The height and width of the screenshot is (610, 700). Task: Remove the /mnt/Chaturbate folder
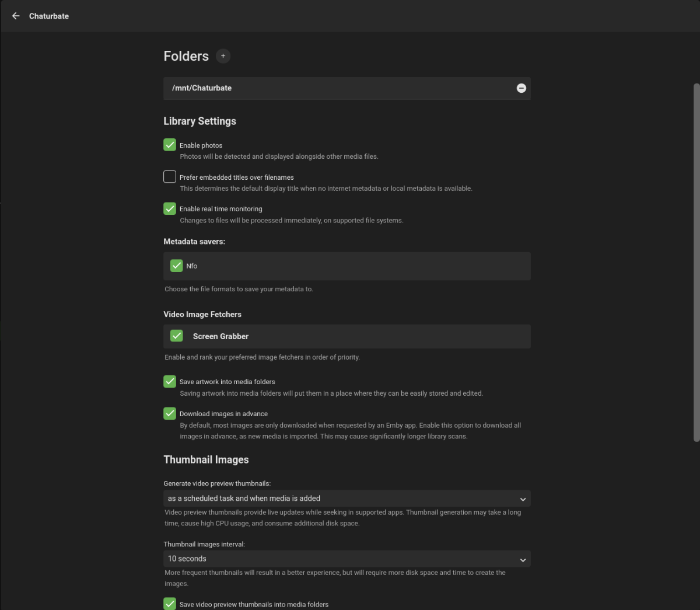point(521,88)
